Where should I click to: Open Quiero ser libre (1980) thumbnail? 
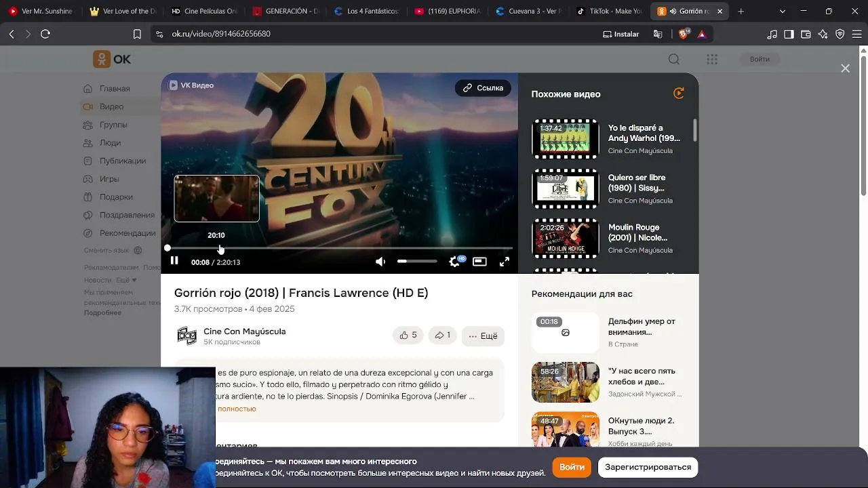pyautogui.click(x=565, y=188)
